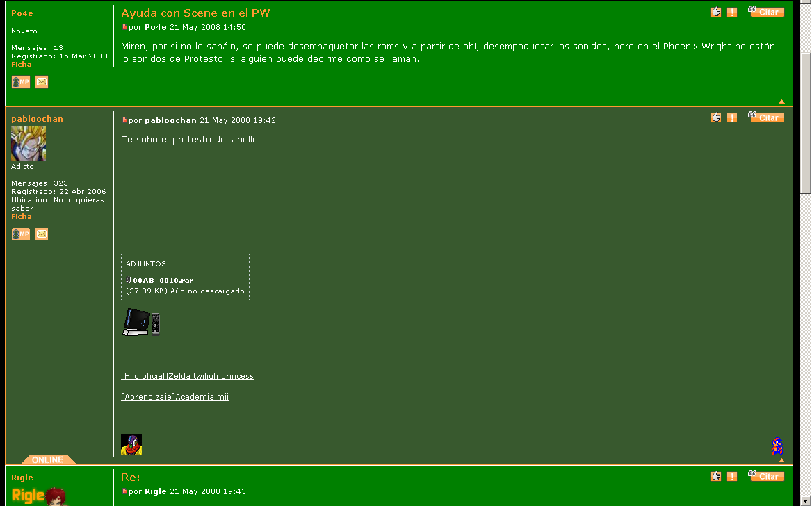
Task: Open '[Hilo oficial]Zelda twiligh princess' link
Action: [187, 376]
